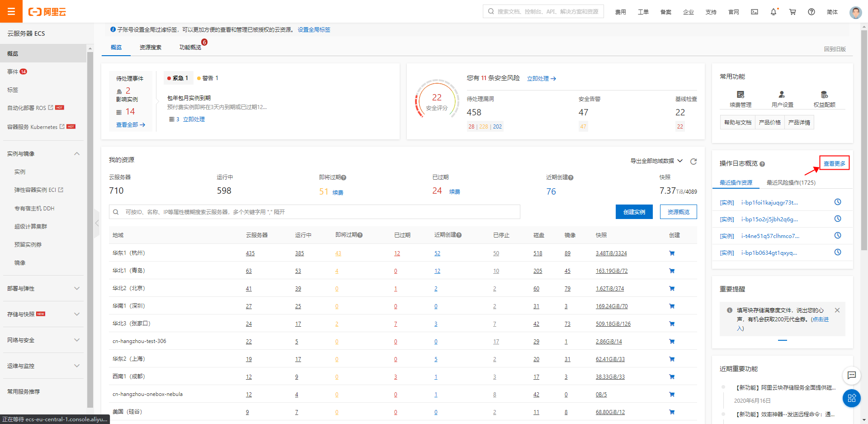Image resolution: width=868 pixels, height=424 pixels.
Task: Click cart icon for 华北1（青岛）row
Action: (672, 271)
